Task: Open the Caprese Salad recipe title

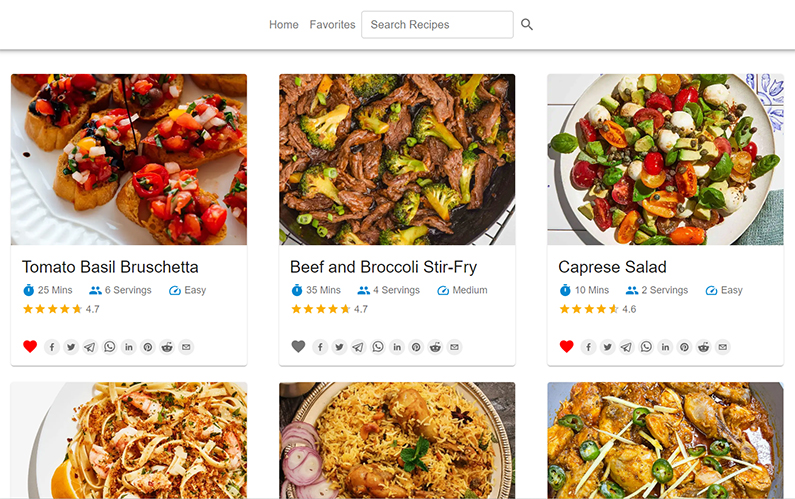Action: point(612,267)
